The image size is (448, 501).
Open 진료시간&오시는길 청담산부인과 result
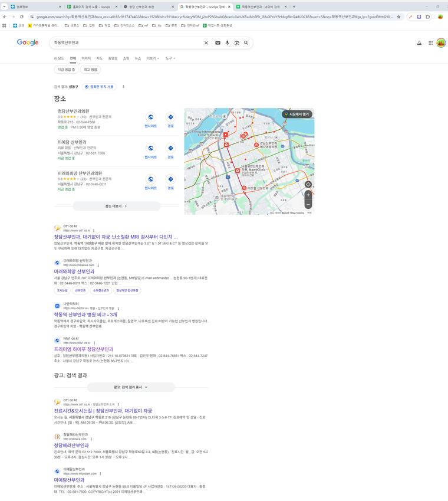(103, 411)
